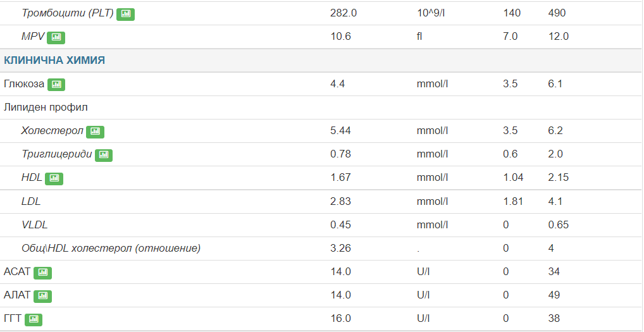This screenshot has height=332, width=644.
Task: Click the green chart icon beside Триглицериди
Action: (103, 154)
